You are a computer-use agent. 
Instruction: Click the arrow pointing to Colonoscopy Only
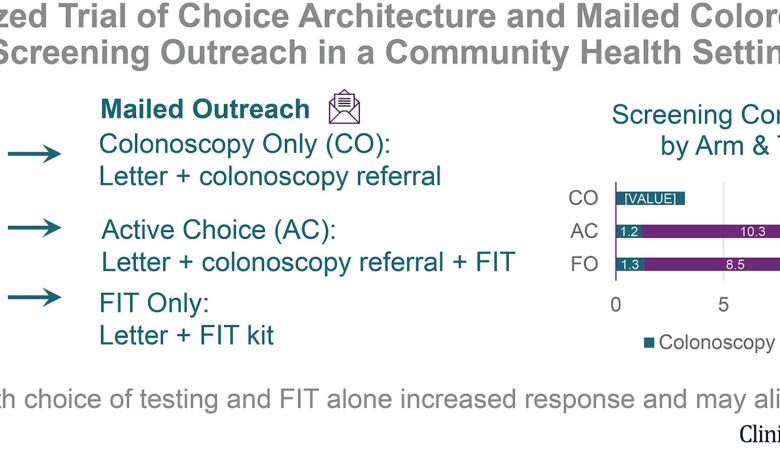coord(34,153)
